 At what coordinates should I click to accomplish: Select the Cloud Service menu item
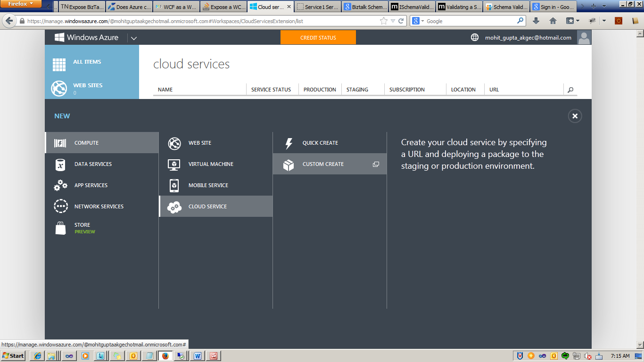tap(216, 206)
